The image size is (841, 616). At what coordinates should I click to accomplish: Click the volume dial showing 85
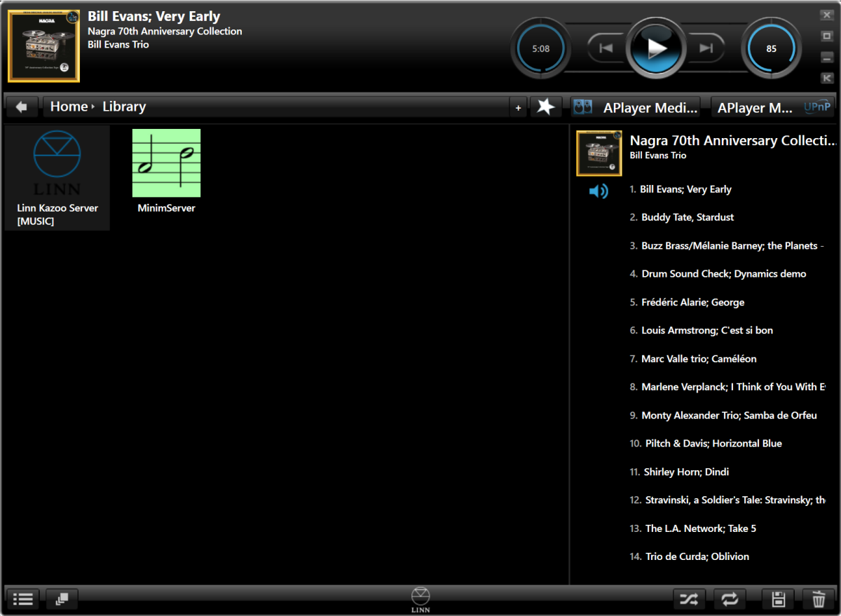click(771, 48)
